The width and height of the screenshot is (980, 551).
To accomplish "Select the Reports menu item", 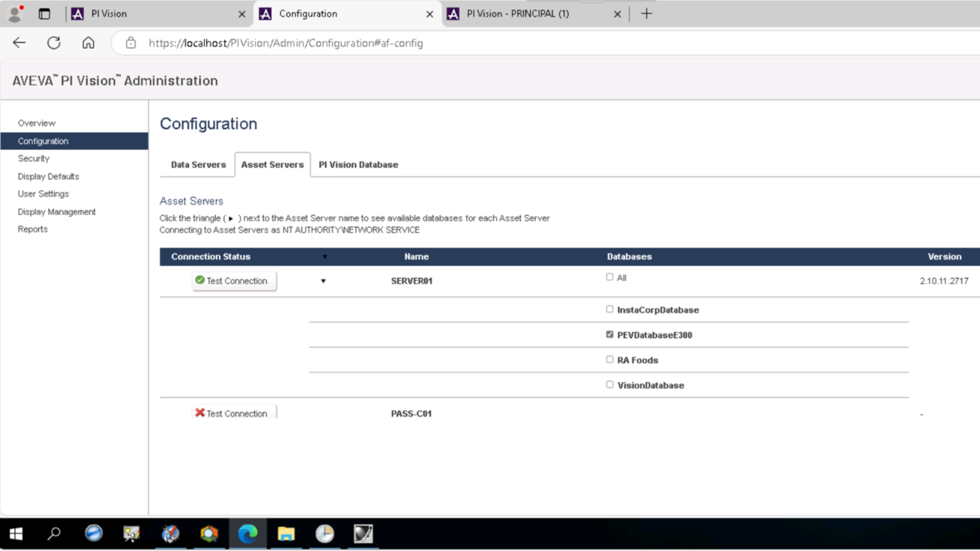I will click(x=32, y=229).
